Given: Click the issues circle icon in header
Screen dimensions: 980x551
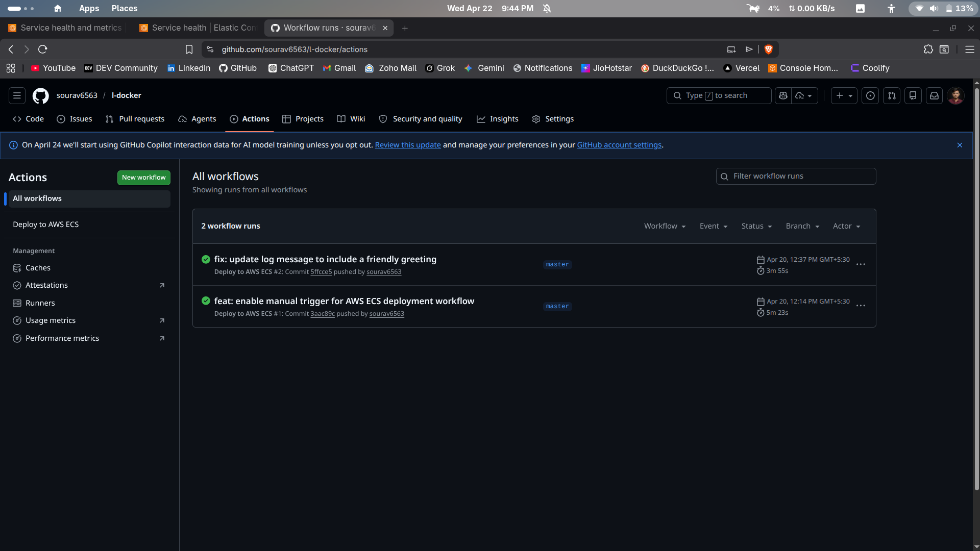Looking at the screenshot, I should 870,95.
